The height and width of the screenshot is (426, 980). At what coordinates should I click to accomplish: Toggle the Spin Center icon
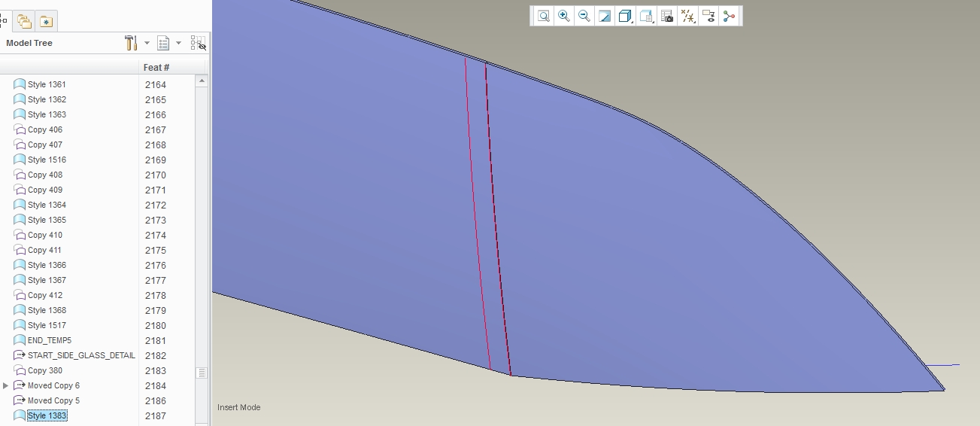click(729, 16)
